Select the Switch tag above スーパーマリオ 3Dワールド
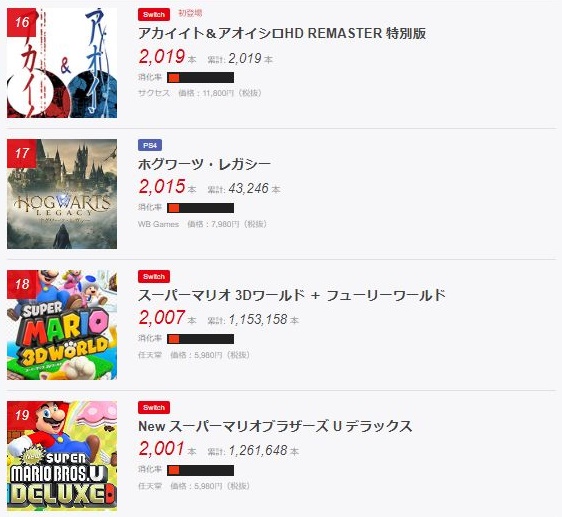 pyautogui.click(x=154, y=276)
